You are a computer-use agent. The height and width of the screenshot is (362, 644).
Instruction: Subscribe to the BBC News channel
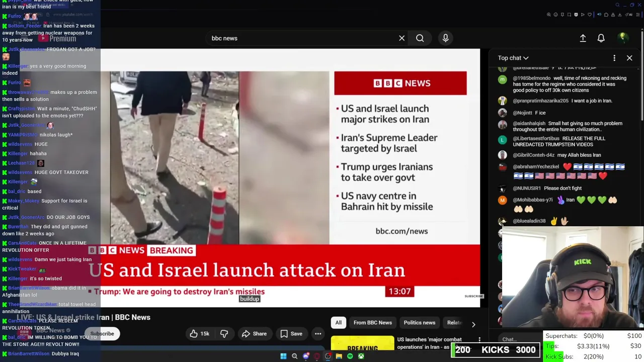pos(102,334)
